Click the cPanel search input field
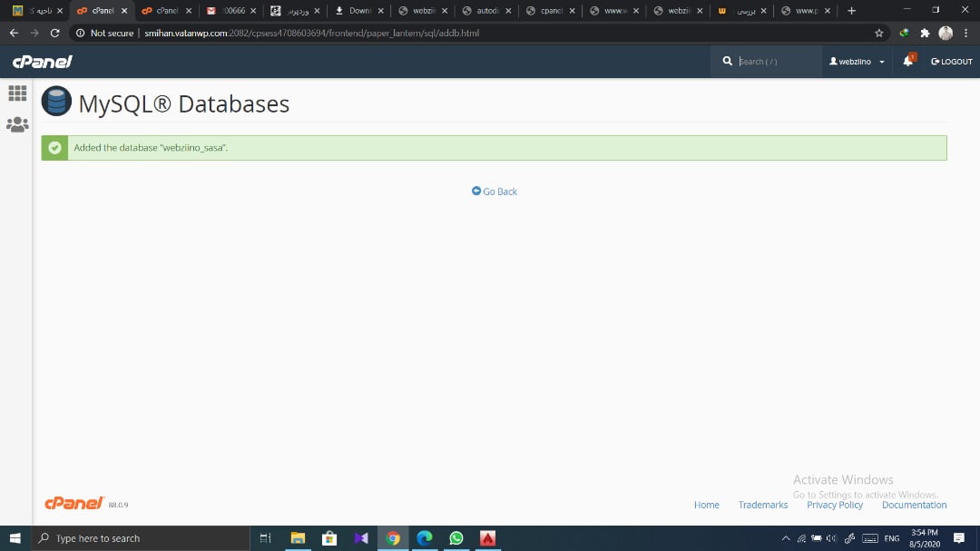The image size is (980, 551). click(776, 62)
